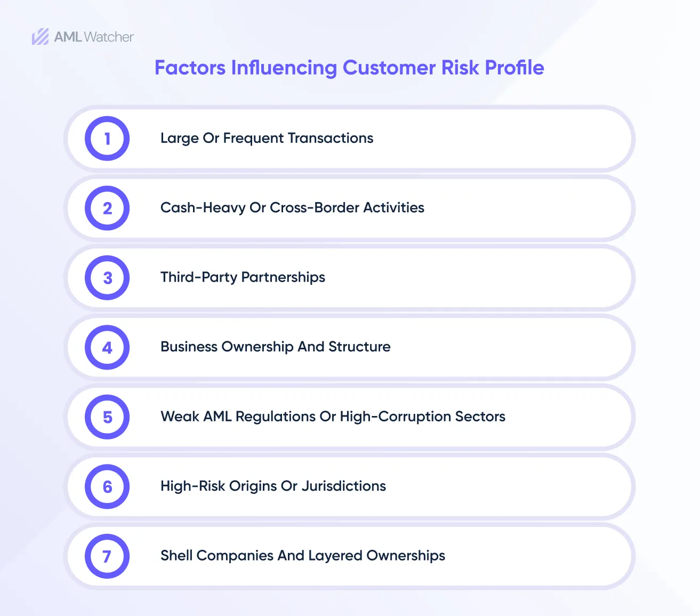This screenshot has height=616, width=700.
Task: Open Shell Companies And Layered Ownerships entry
Action: click(x=302, y=556)
